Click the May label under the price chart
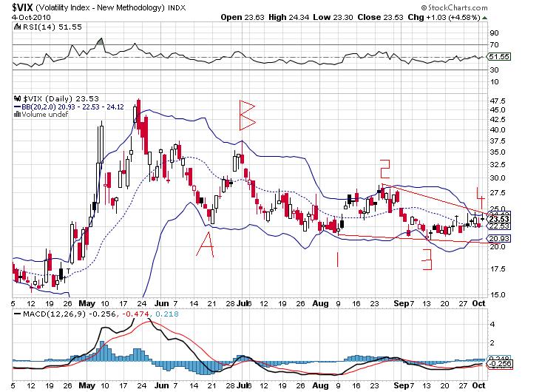This screenshot has width=559, height=392. 87,303
